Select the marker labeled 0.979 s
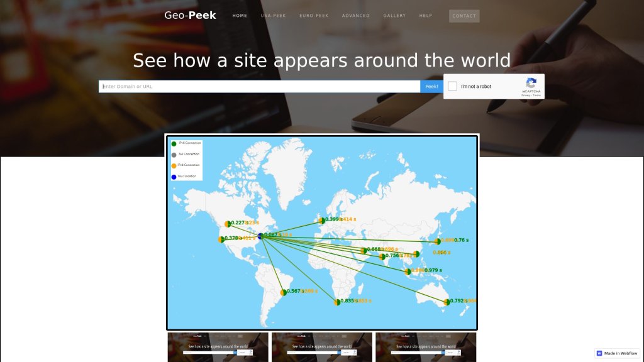This screenshot has height=362, width=644. [x=408, y=271]
